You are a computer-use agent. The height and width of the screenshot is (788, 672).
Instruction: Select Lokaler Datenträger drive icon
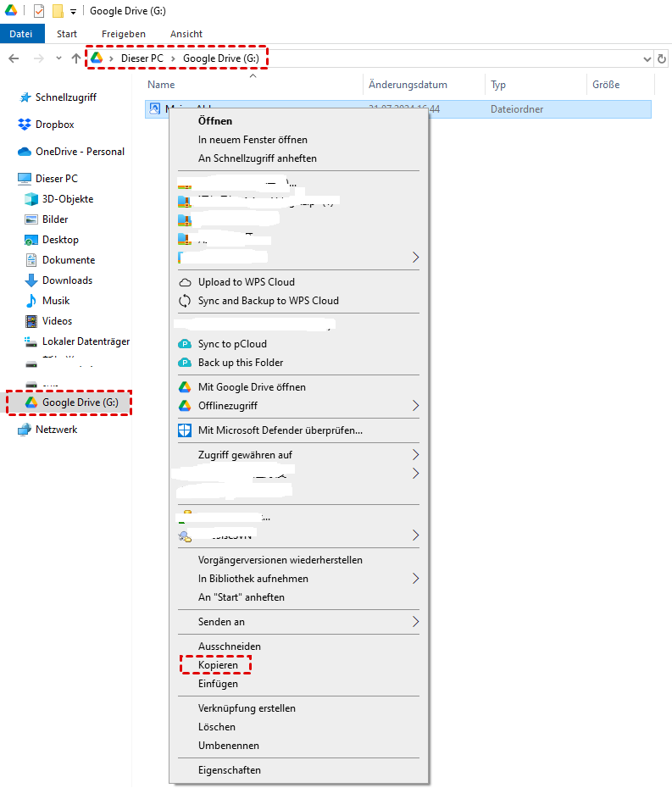(31, 341)
